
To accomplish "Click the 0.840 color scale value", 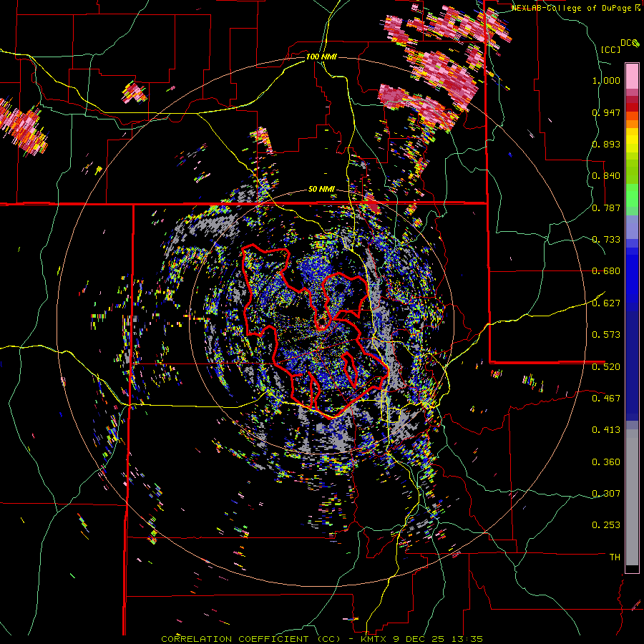I will 606,176.
